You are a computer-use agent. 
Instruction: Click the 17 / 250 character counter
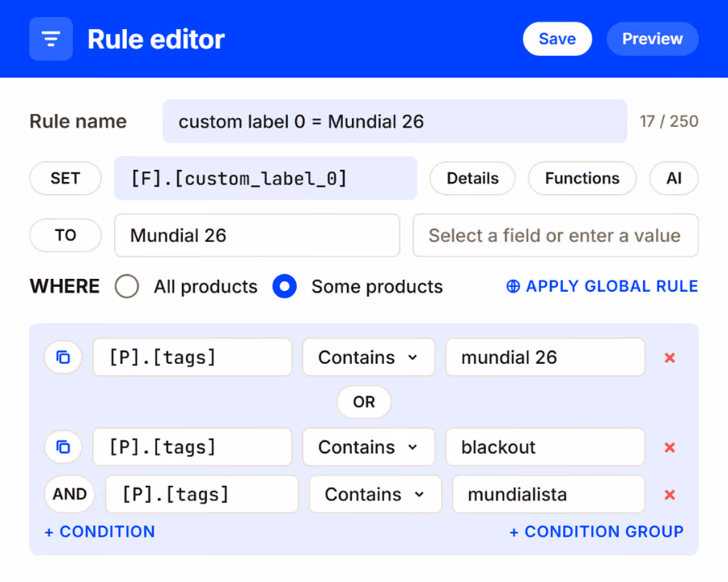point(669,121)
